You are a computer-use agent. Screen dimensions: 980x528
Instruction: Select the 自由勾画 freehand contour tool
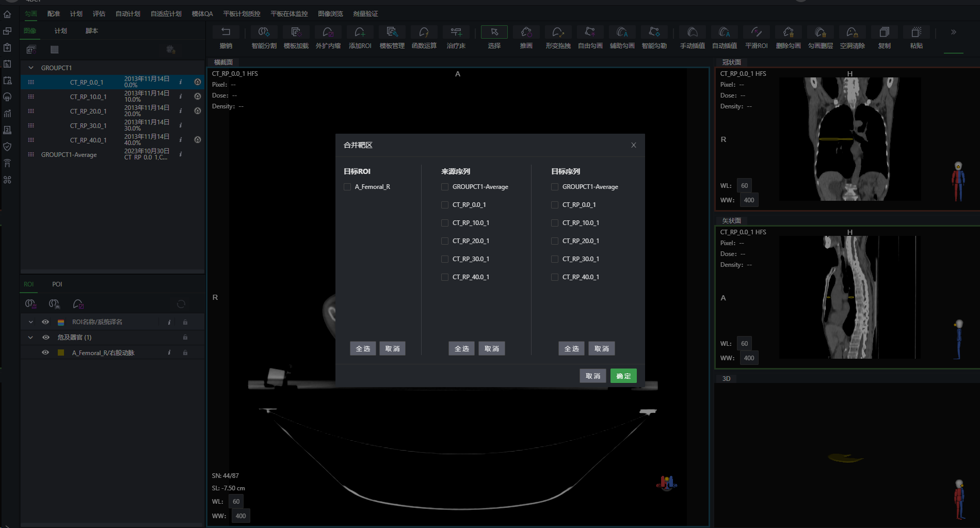pos(590,33)
